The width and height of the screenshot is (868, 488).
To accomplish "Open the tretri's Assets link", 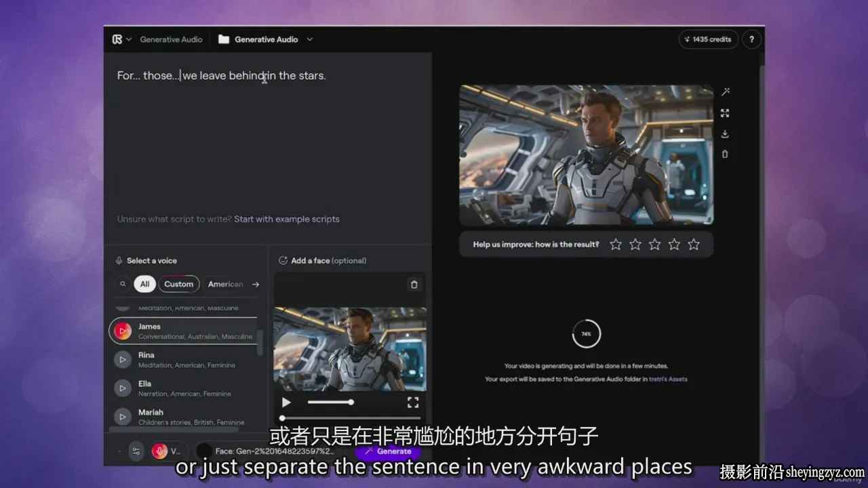I will pyautogui.click(x=668, y=379).
